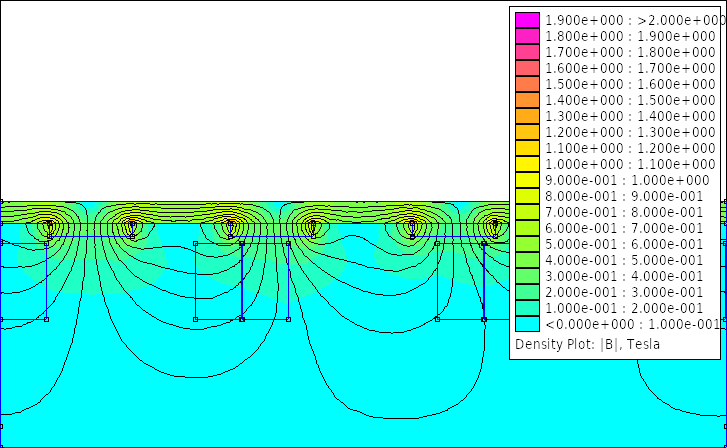Click the 9.000e-001 : 1.000e+000 legend swatch
Screen dimensions: 727x448
coord(527,180)
